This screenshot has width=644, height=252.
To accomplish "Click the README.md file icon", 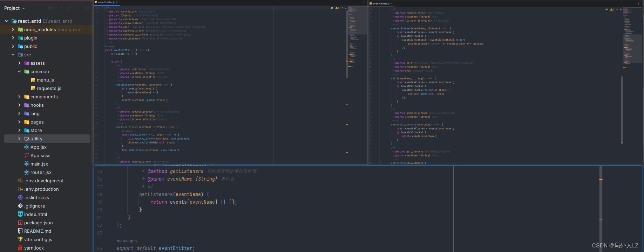I will pyautogui.click(x=20, y=231).
